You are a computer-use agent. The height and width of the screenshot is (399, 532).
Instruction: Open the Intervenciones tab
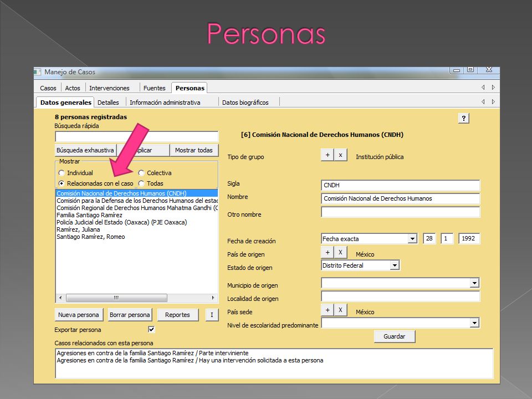(109, 88)
